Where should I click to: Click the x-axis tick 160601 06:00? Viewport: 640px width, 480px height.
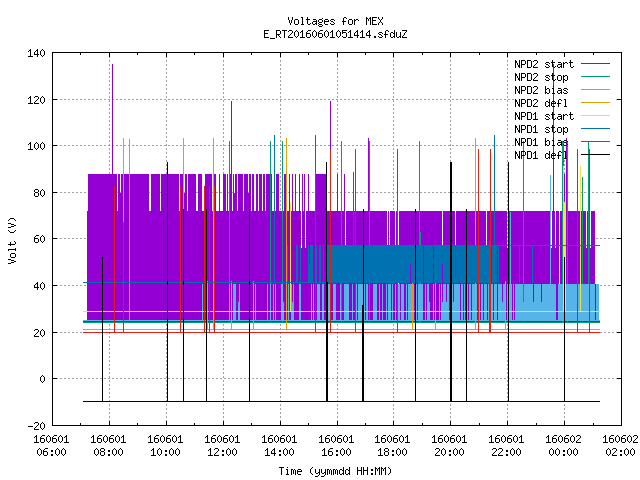51,446
